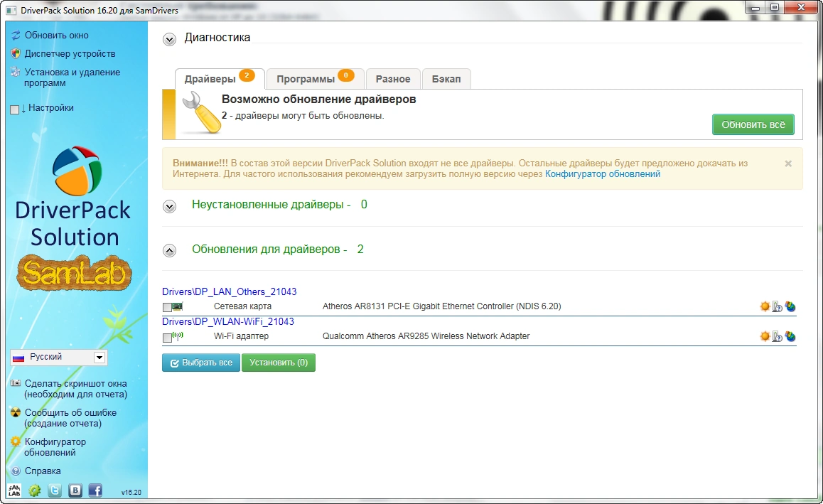The height and width of the screenshot is (504, 823).
Task: Open Диспетчер устройств link
Action: pos(70,53)
